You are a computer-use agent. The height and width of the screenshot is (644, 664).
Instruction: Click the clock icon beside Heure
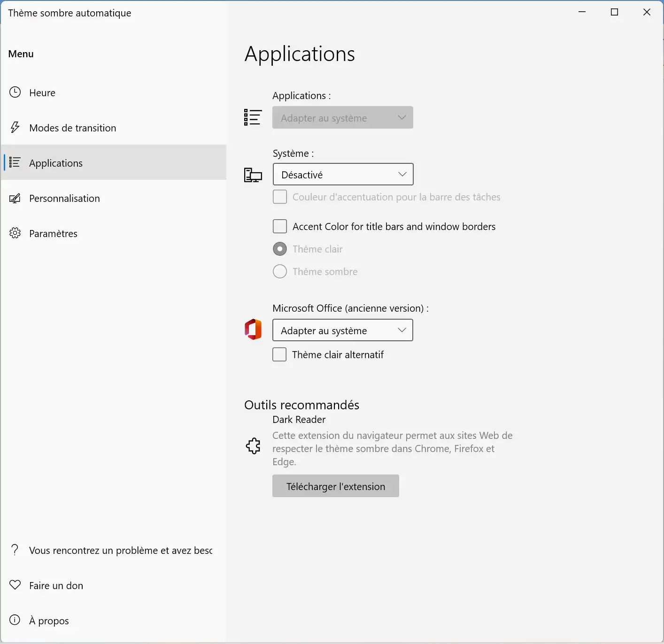(x=15, y=92)
